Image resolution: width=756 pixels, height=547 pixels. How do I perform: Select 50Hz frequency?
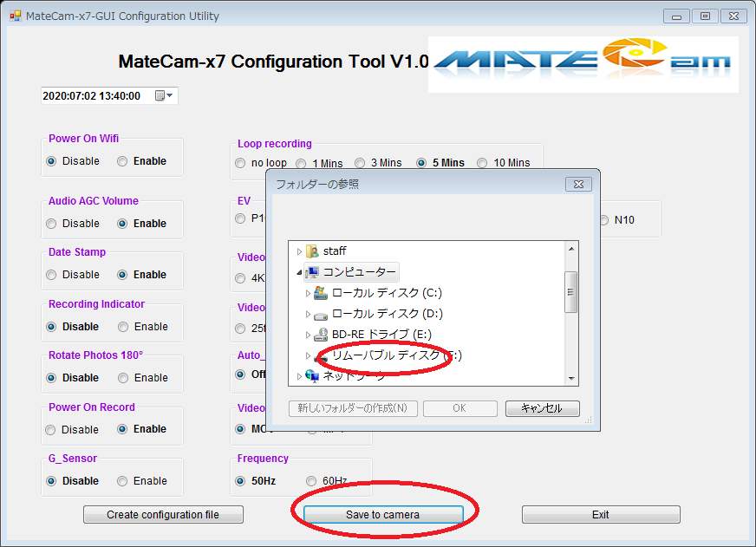click(x=240, y=481)
